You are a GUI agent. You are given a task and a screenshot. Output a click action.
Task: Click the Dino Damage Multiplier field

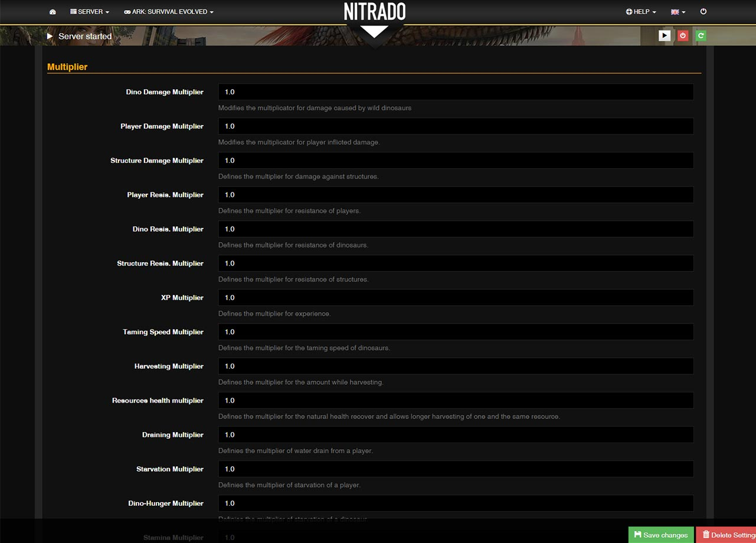click(456, 92)
